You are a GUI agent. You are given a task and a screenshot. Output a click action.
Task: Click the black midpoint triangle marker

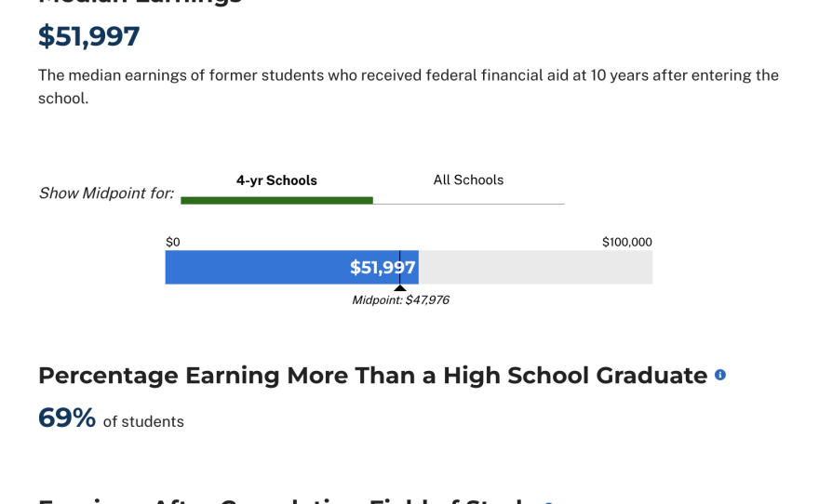(400, 287)
